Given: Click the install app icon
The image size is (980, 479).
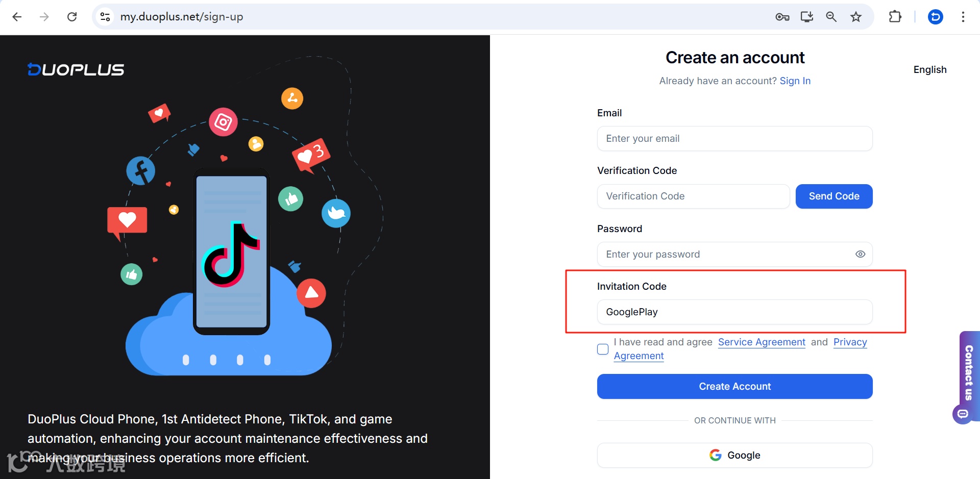Looking at the screenshot, I should [806, 17].
